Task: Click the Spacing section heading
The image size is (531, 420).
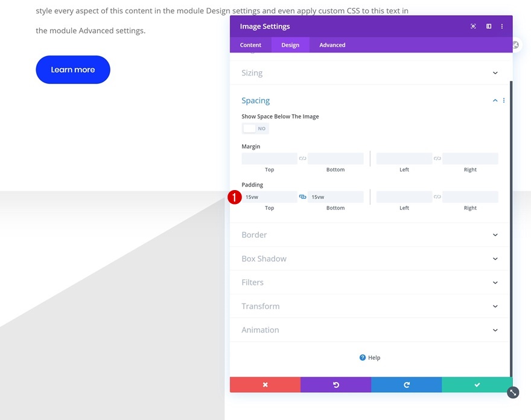Action: [256, 101]
